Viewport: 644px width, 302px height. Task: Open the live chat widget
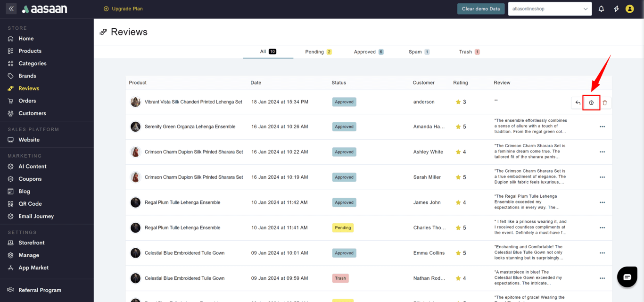pos(627,277)
